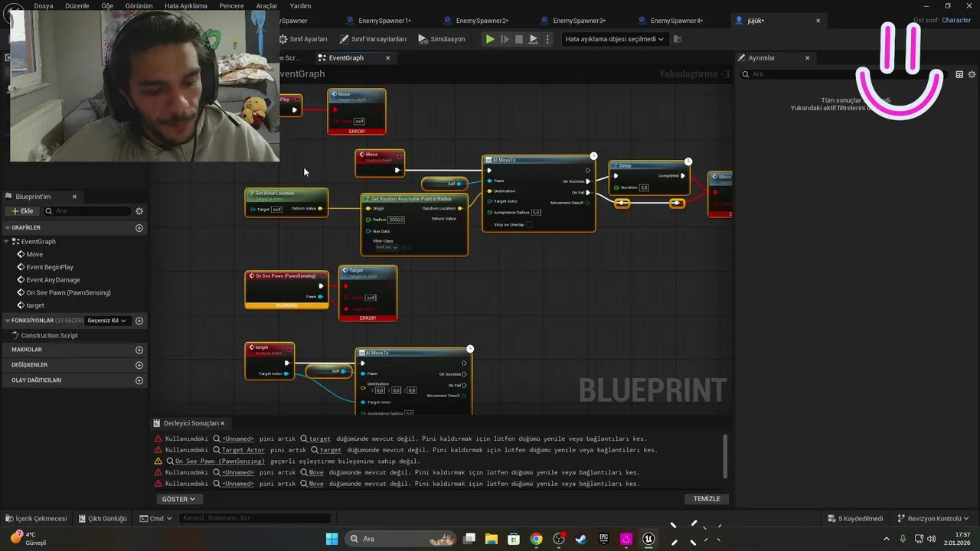Select target custom event in list
Viewport: 980px width, 551px height.
pos(35,305)
